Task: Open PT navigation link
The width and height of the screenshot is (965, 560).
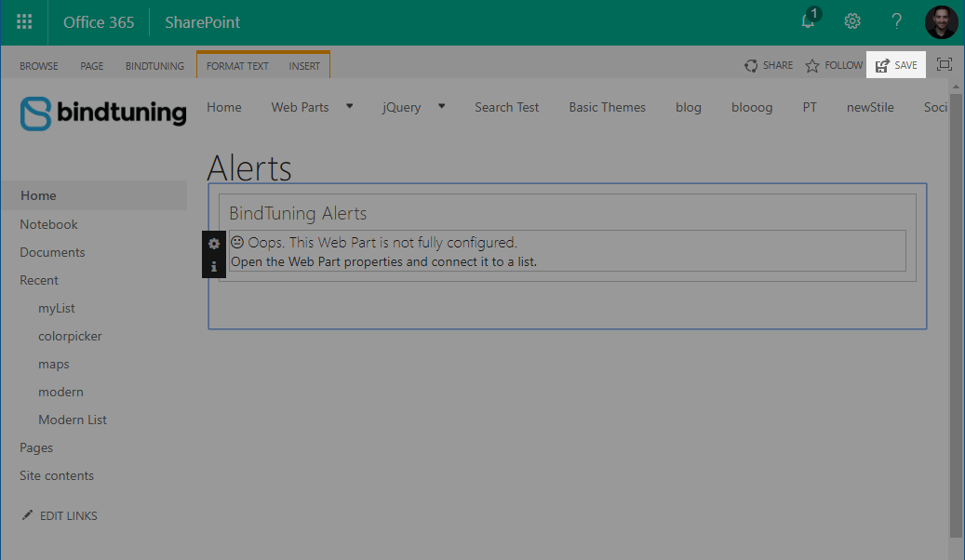Action: pyautogui.click(x=810, y=107)
